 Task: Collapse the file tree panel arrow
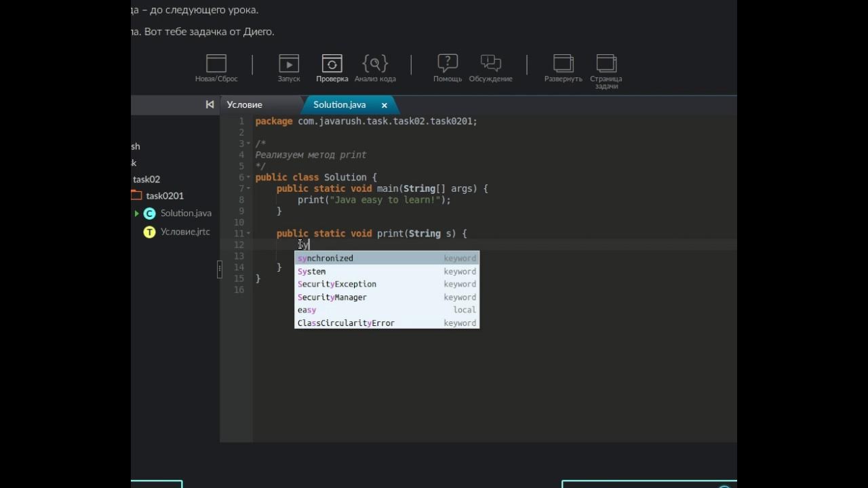[210, 104]
